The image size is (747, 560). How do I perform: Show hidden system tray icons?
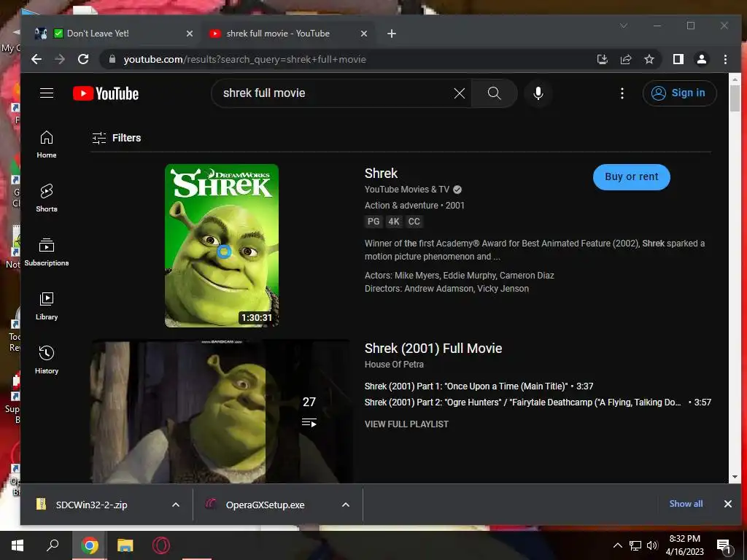[617, 545]
